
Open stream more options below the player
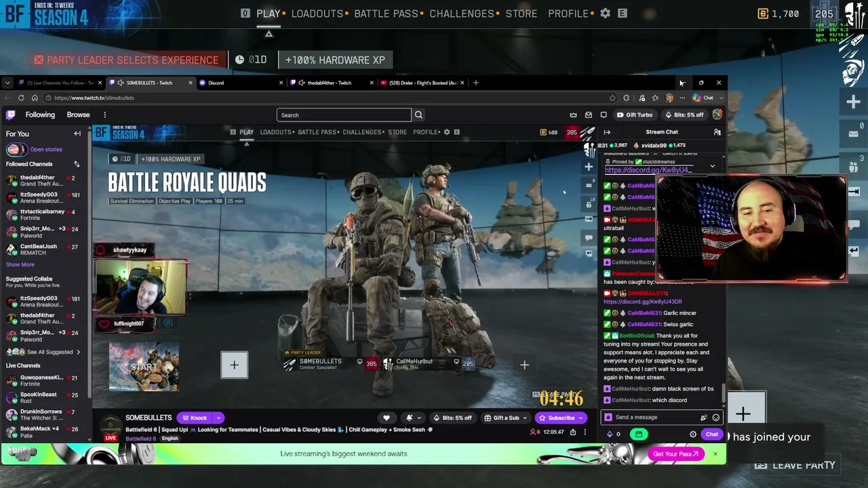[x=585, y=432]
